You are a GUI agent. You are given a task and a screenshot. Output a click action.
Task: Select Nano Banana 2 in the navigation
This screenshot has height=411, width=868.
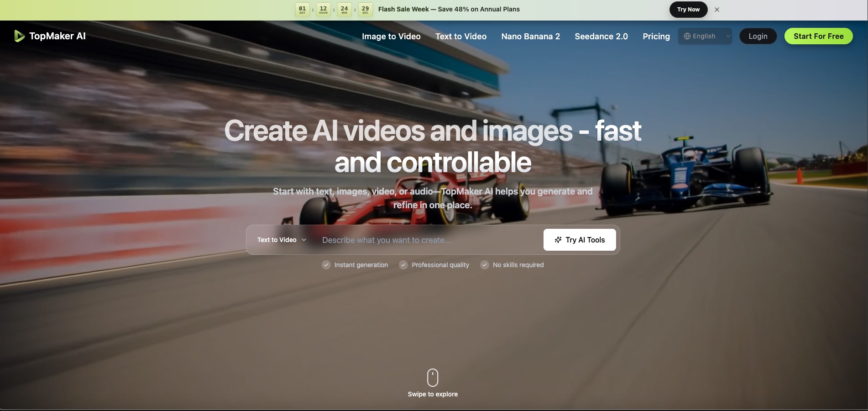click(x=530, y=36)
